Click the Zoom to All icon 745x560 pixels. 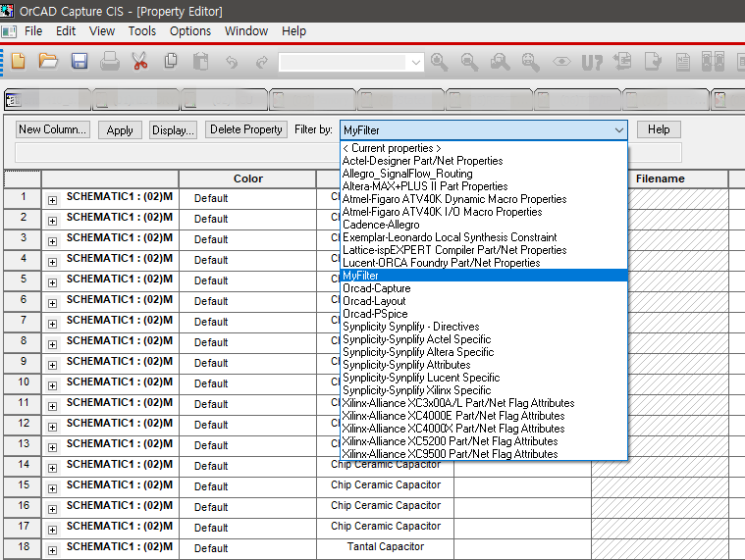coord(530,62)
